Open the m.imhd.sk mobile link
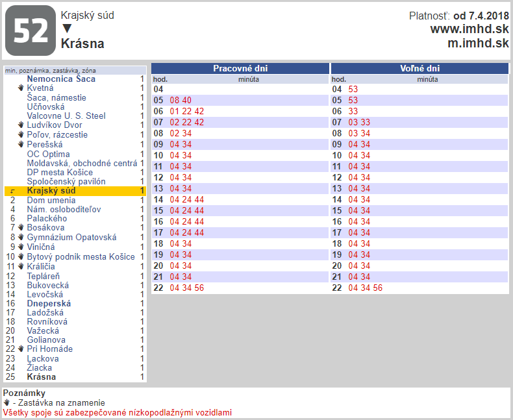 [x=478, y=43]
